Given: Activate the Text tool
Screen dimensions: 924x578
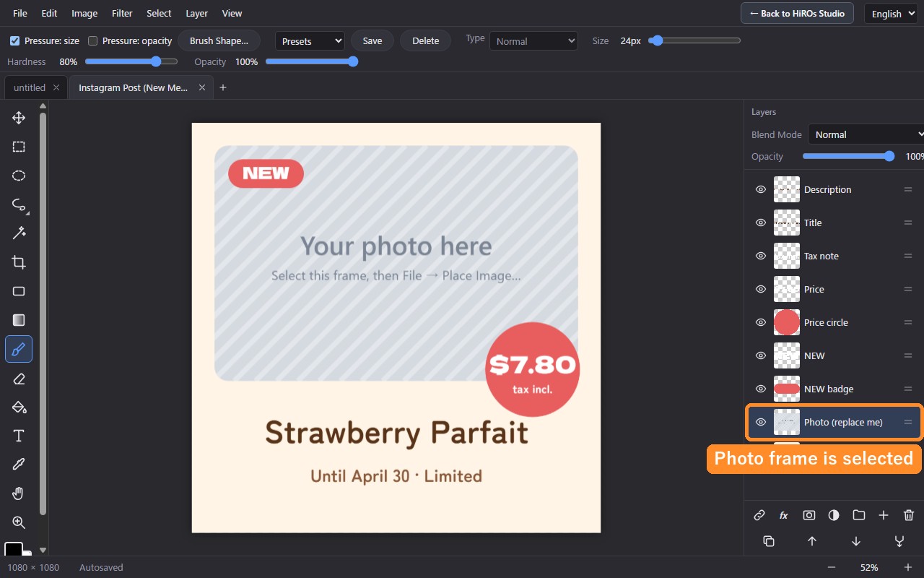Looking at the screenshot, I should [19, 436].
